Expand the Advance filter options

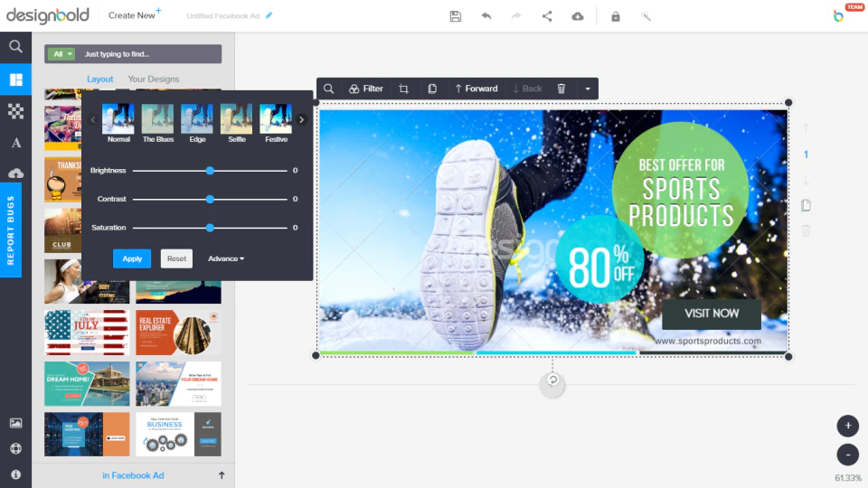click(226, 258)
